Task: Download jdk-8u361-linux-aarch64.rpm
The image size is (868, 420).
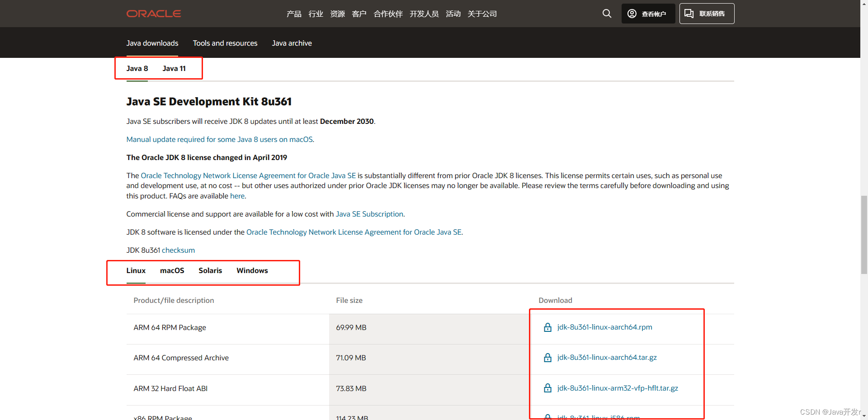Action: tap(604, 327)
